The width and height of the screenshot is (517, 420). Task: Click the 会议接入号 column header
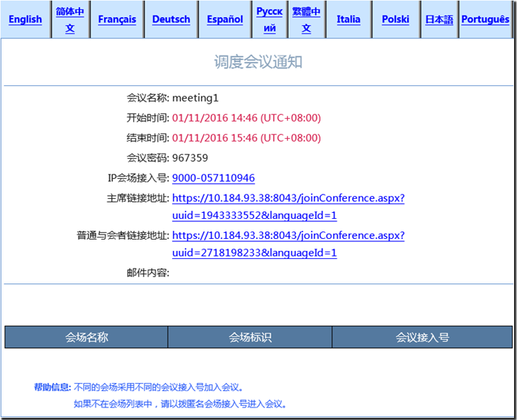422,337
